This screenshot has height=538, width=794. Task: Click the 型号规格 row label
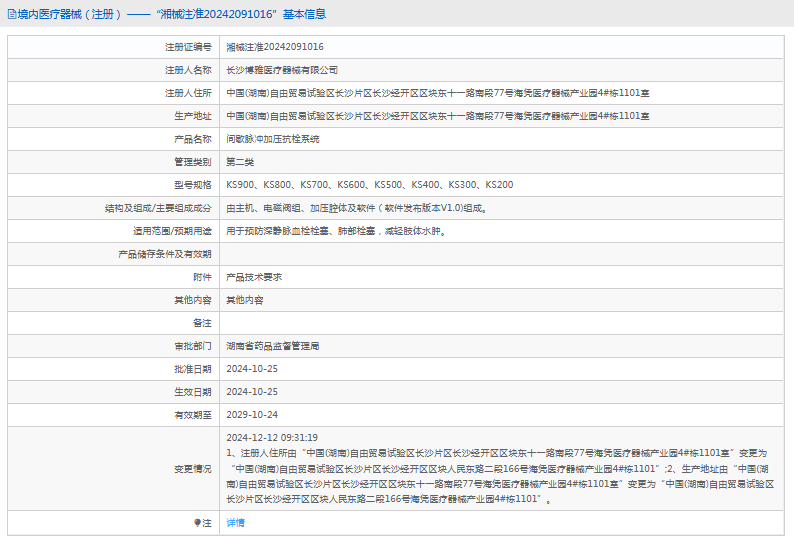[x=193, y=185]
